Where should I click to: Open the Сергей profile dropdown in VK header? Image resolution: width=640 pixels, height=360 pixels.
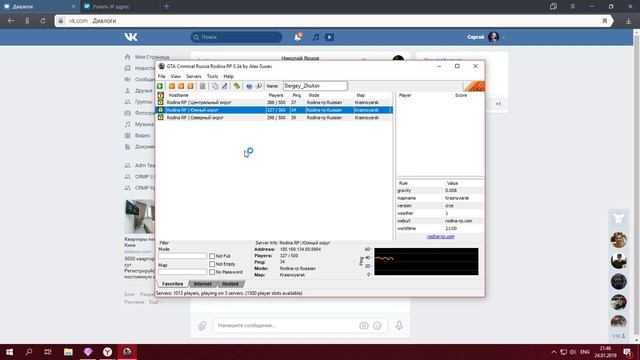486,37
